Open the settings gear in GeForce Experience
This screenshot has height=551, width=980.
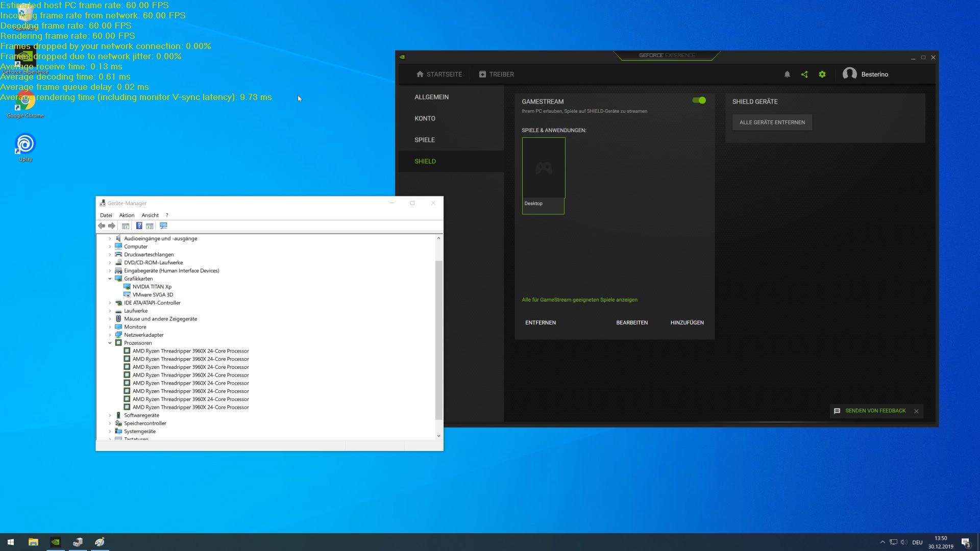[x=822, y=74]
